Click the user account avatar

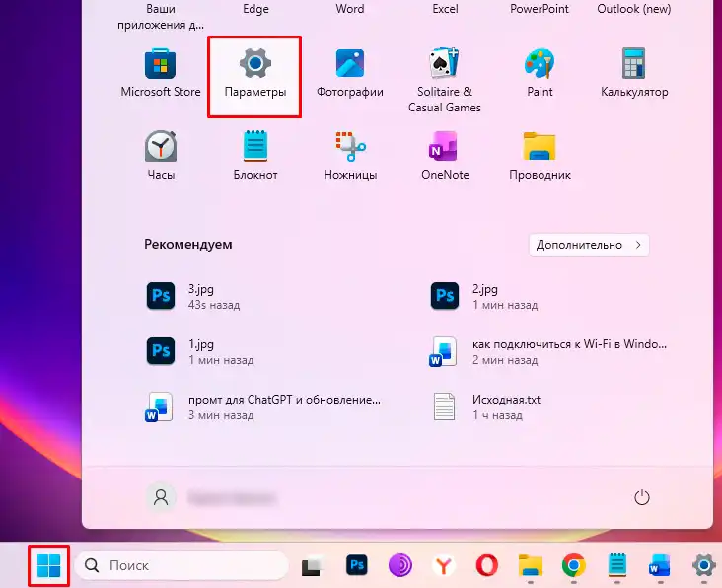click(x=161, y=498)
